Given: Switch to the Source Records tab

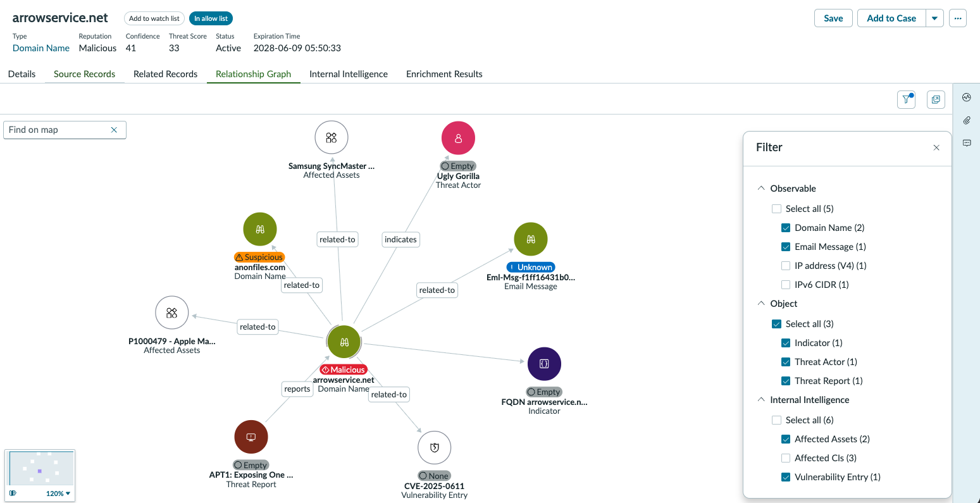Looking at the screenshot, I should [x=84, y=74].
